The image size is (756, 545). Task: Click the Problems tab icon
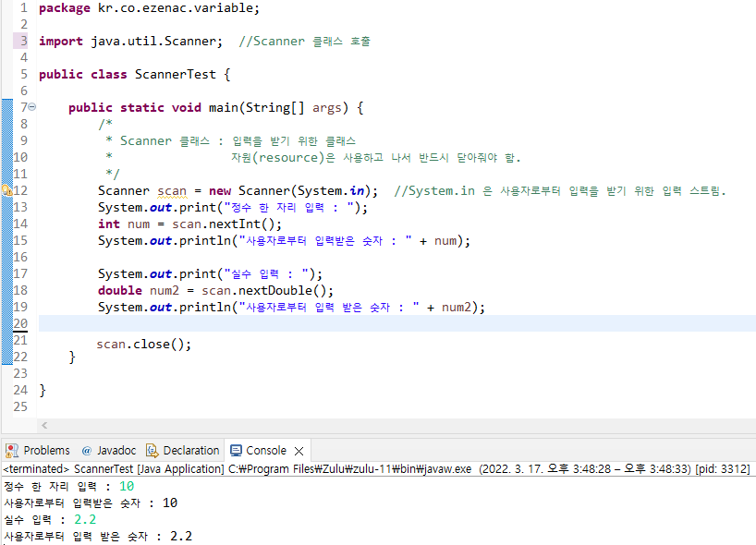tap(12, 451)
